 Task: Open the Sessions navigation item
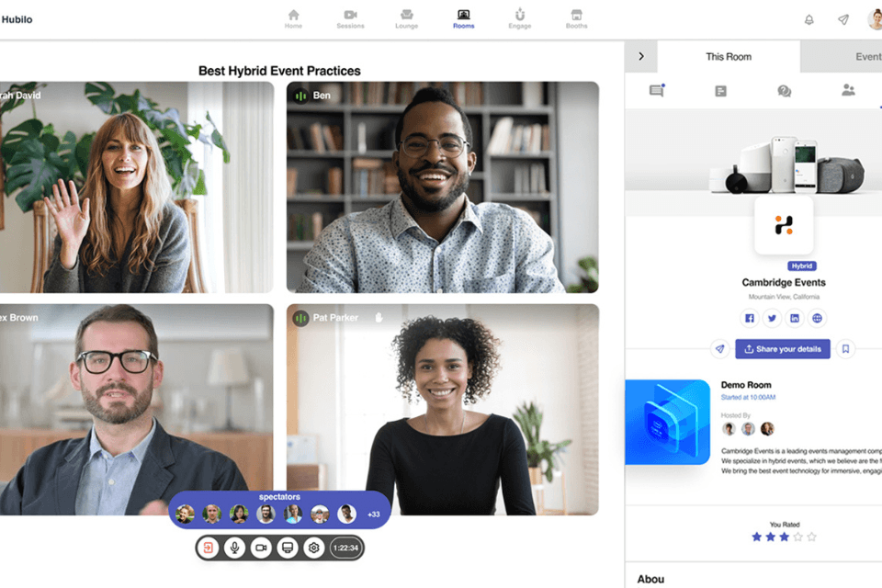(x=350, y=19)
